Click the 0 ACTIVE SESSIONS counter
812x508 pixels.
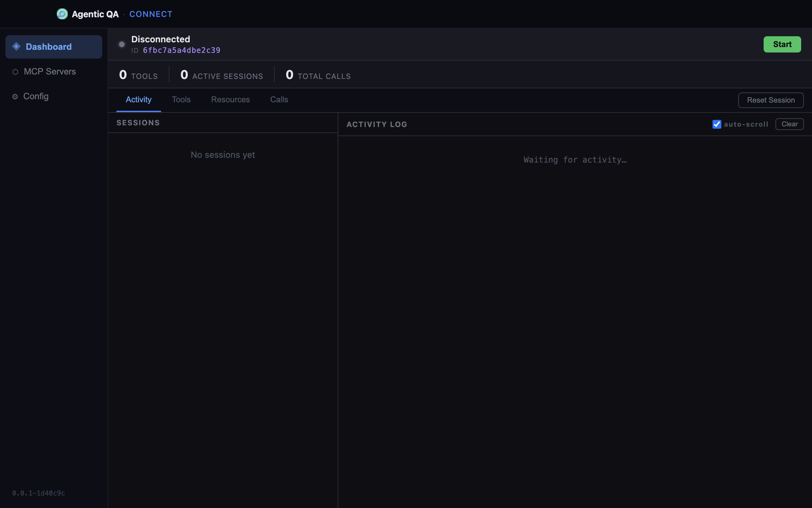222,75
